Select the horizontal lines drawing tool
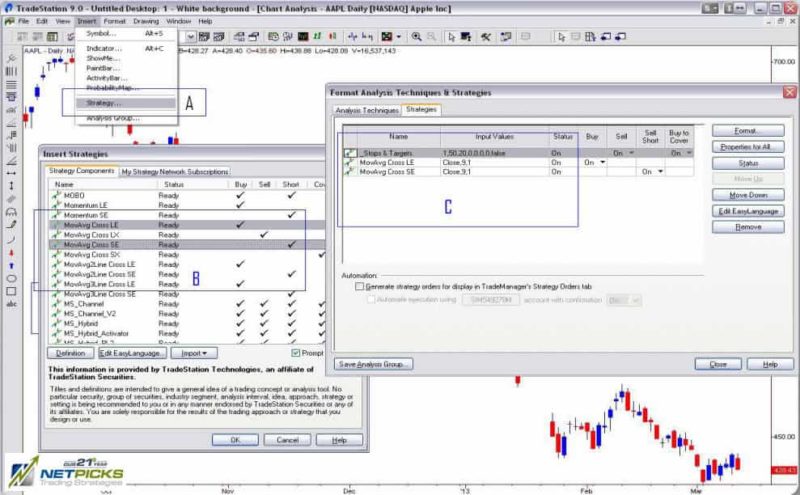 (x=11, y=84)
